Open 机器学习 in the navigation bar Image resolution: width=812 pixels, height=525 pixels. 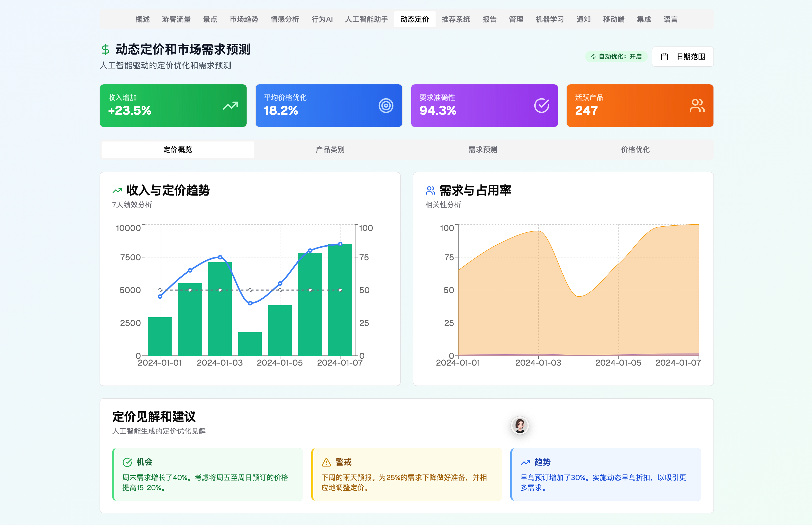[550, 19]
